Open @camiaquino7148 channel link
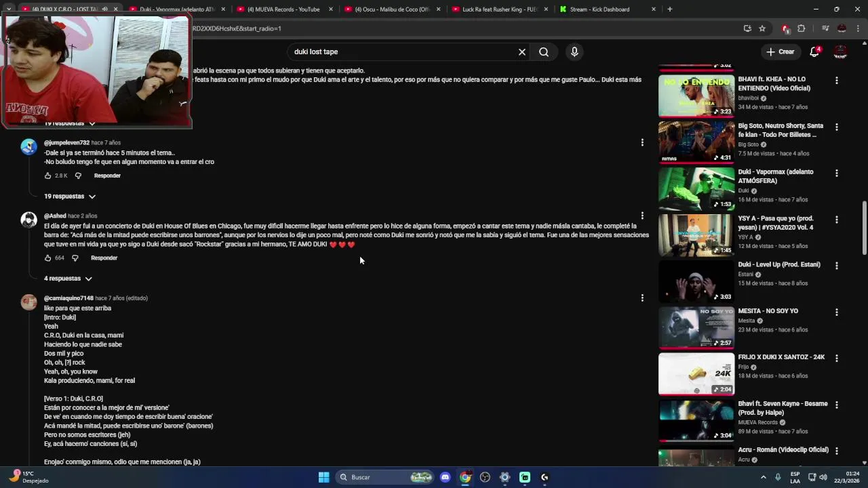 point(68,298)
